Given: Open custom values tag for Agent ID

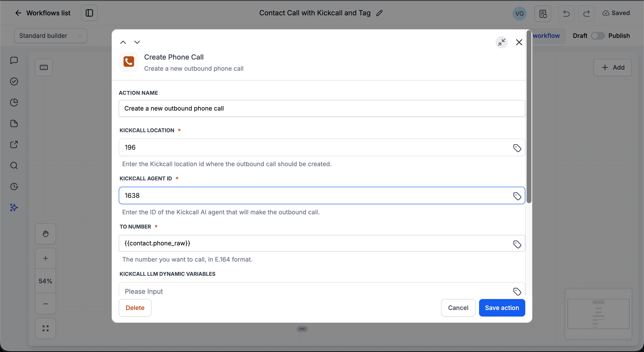Looking at the screenshot, I should (x=517, y=196).
